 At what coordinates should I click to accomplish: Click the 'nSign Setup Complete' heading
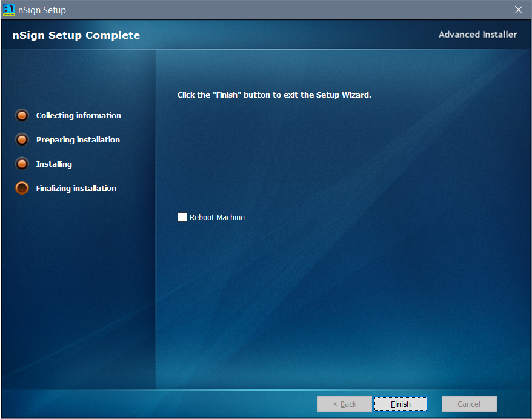tap(76, 35)
